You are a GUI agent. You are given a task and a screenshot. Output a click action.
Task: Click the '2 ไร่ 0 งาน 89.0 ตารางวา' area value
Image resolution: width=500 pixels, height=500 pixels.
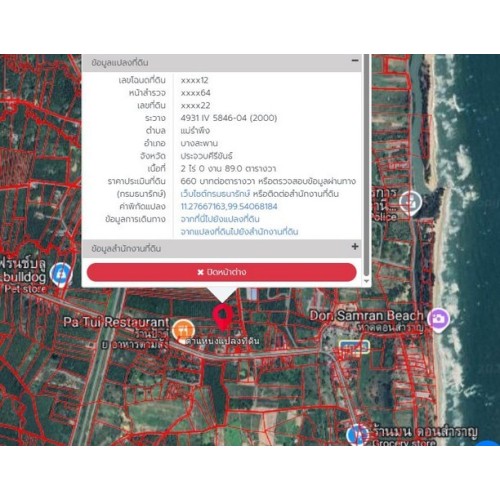[x=228, y=169]
